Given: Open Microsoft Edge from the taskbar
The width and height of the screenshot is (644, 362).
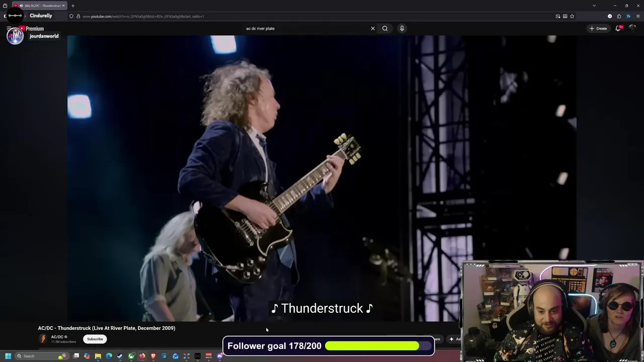Looking at the screenshot, I should click(109, 356).
